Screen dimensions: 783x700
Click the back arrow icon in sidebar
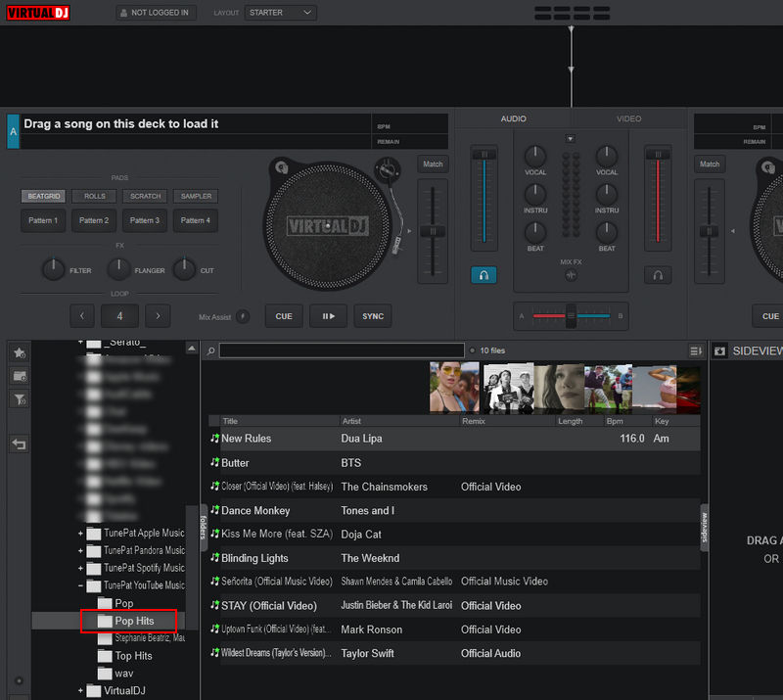[19, 443]
